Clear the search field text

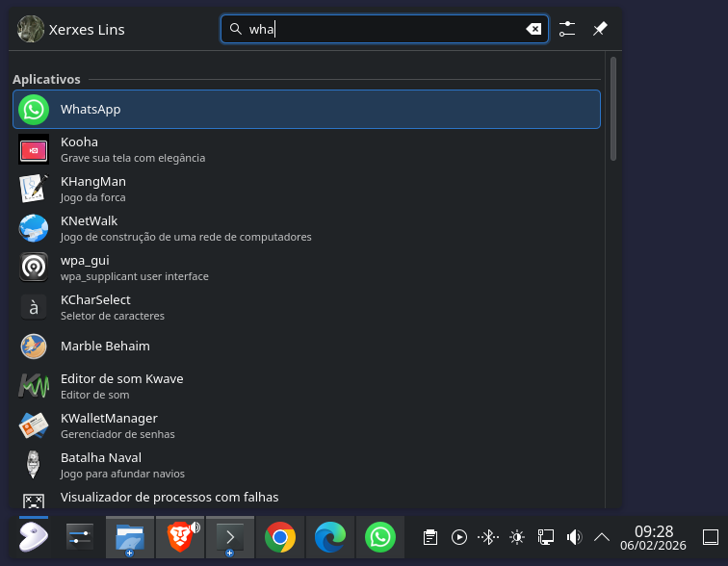click(533, 29)
